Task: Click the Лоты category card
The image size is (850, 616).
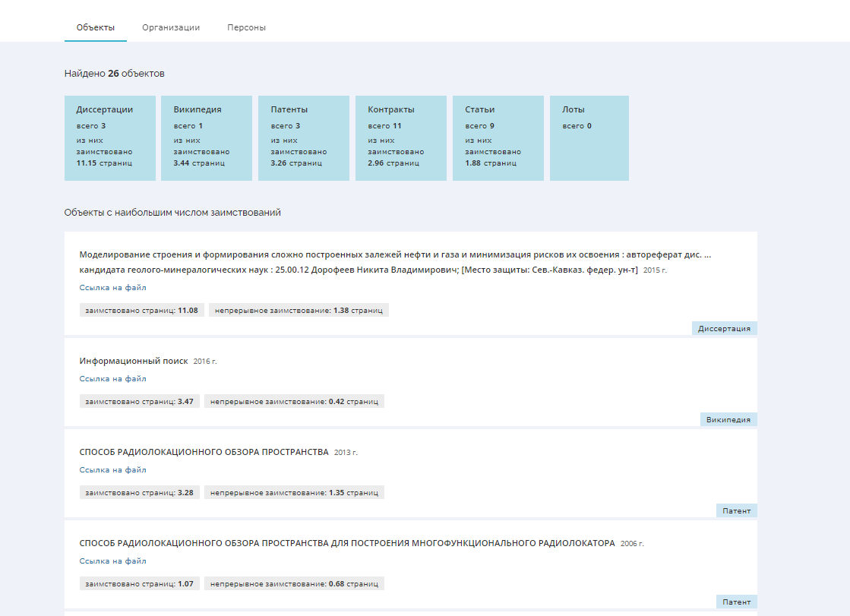Action: pos(589,137)
